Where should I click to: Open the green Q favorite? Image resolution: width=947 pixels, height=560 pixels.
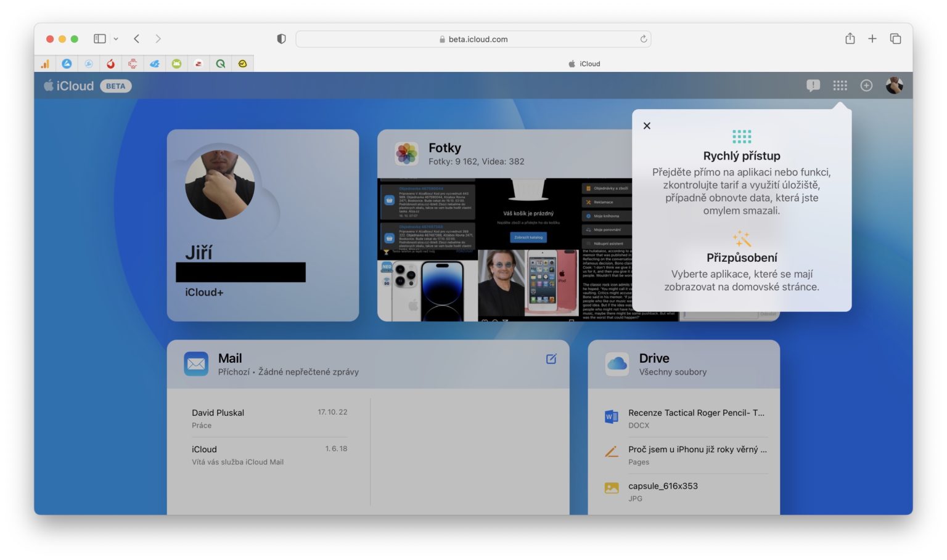point(220,63)
